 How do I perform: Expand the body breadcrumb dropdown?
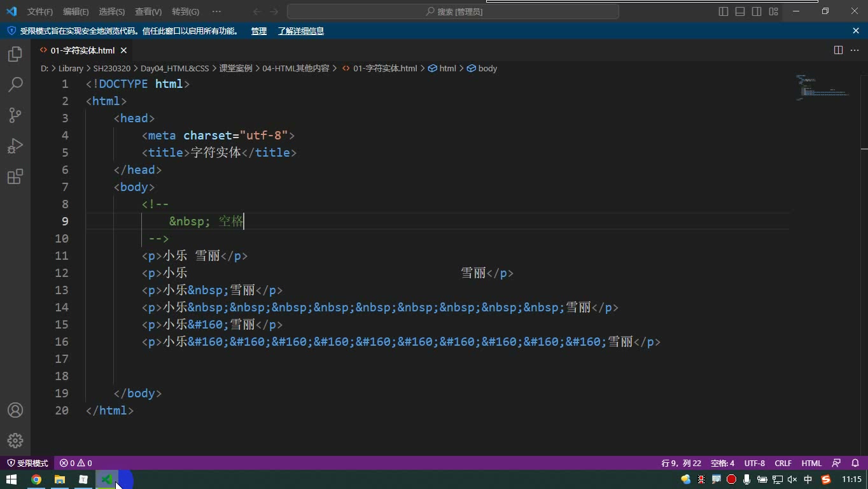482,68
